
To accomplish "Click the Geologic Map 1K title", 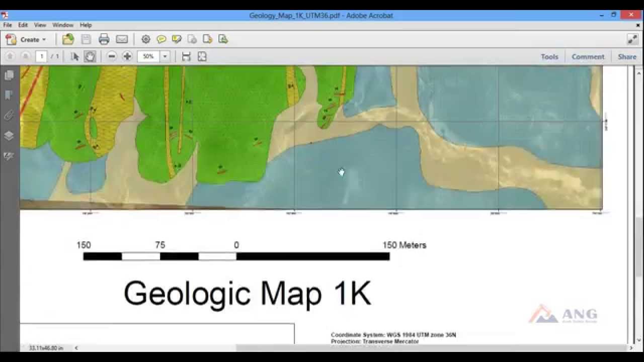I will tap(247, 293).
